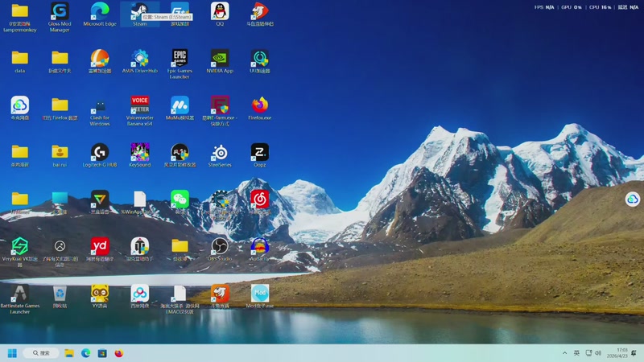Open Microsoft Edge on the taskbar
Viewport: 644px width, 362px height.
tap(86, 353)
